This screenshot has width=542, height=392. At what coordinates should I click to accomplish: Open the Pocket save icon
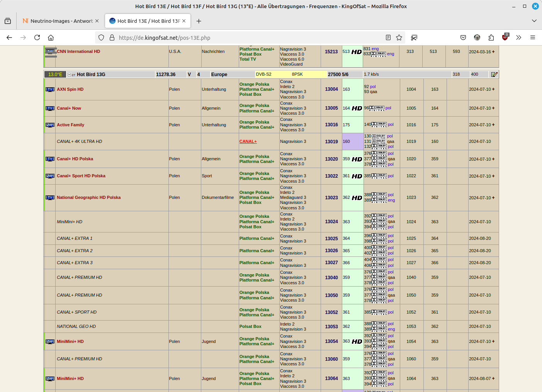tap(463, 37)
